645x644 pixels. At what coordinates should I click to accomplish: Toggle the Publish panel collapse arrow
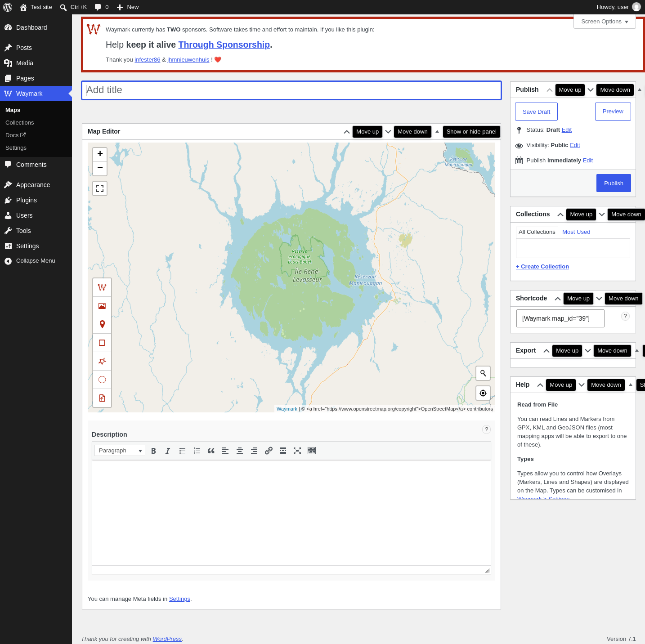[640, 89]
